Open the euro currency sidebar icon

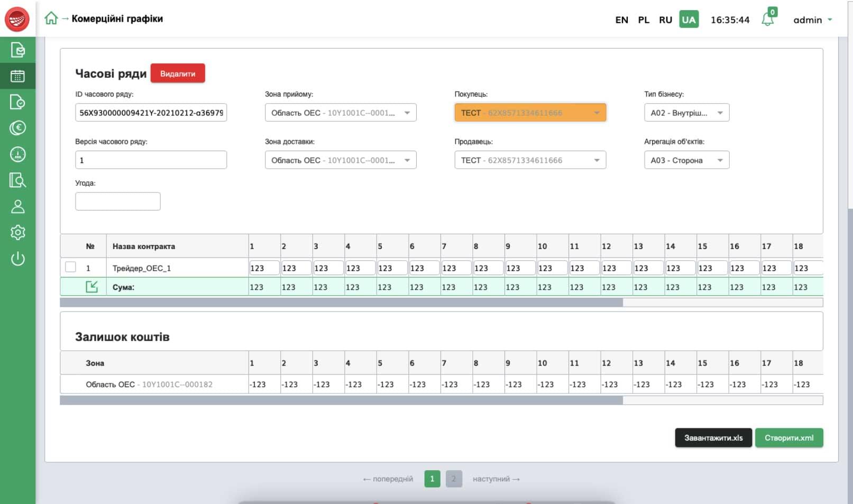17,128
